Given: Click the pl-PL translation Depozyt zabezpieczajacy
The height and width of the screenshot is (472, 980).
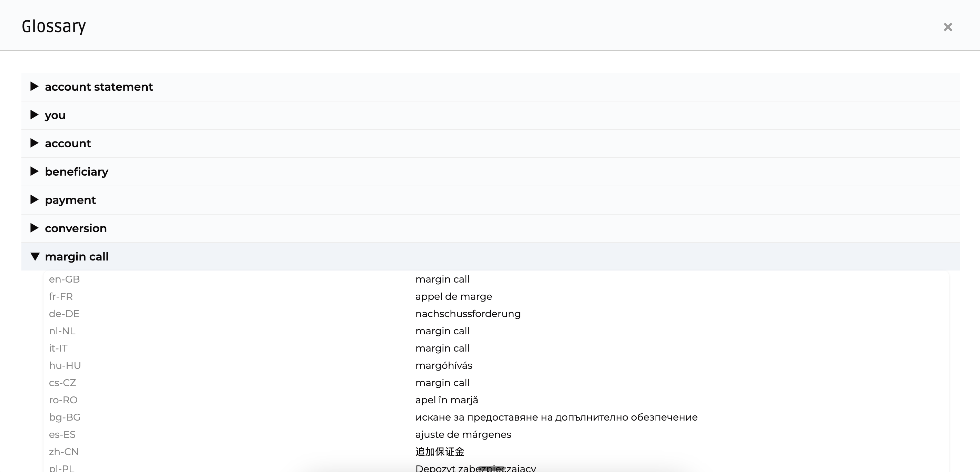Looking at the screenshot, I should (x=475, y=468).
